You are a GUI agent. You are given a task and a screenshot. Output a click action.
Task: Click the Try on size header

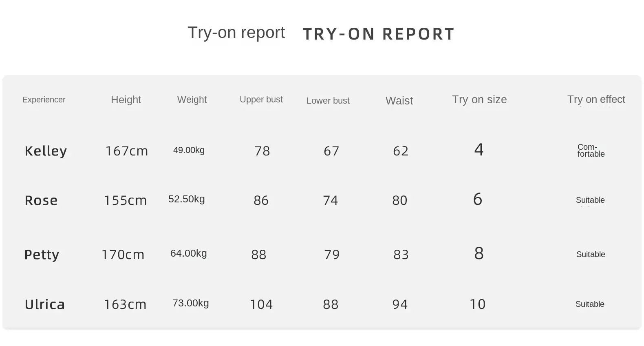(x=479, y=100)
